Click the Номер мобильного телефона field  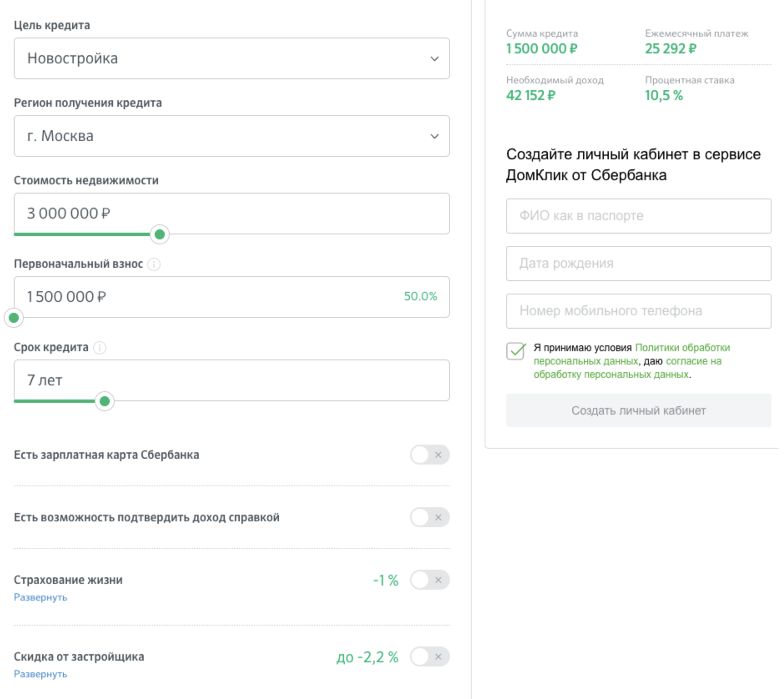pos(638,311)
